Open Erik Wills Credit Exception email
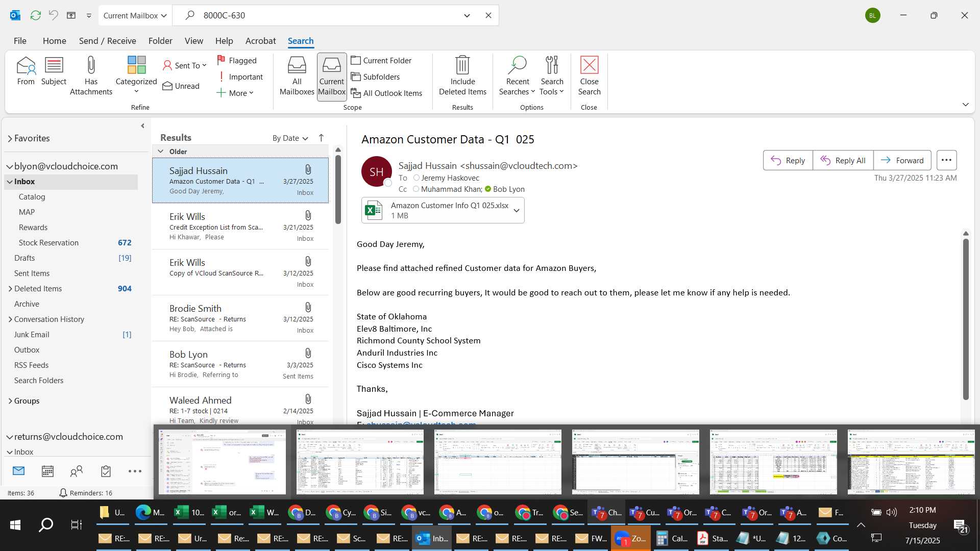This screenshot has height=551, width=980. [240, 227]
